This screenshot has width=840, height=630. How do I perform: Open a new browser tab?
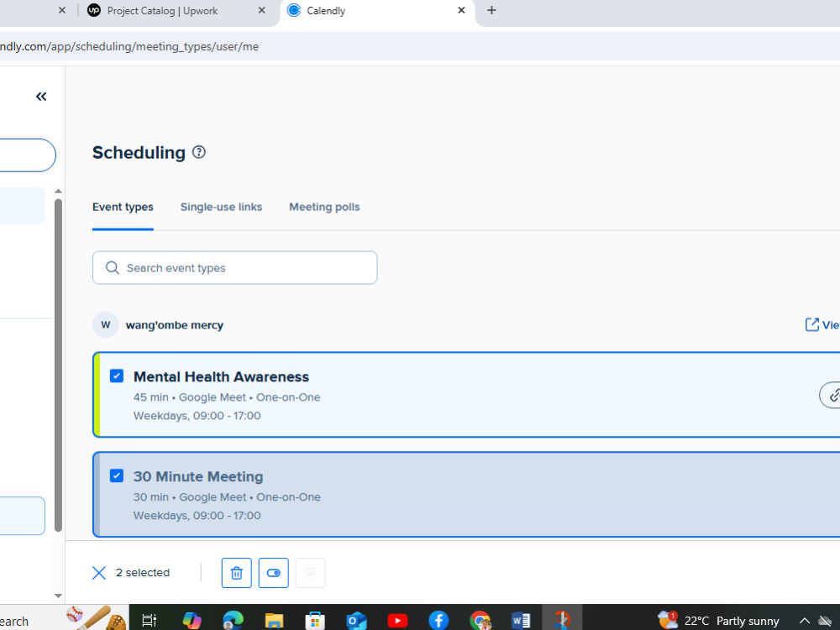tap(491, 10)
